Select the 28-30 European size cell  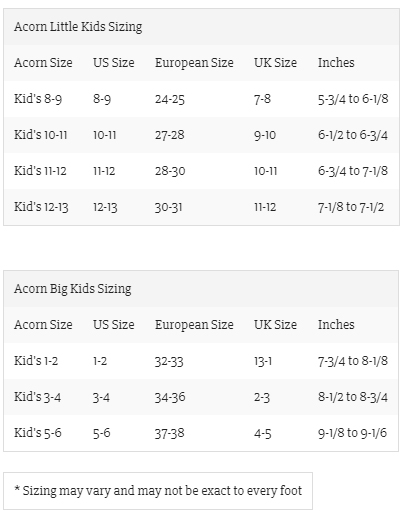tap(170, 171)
